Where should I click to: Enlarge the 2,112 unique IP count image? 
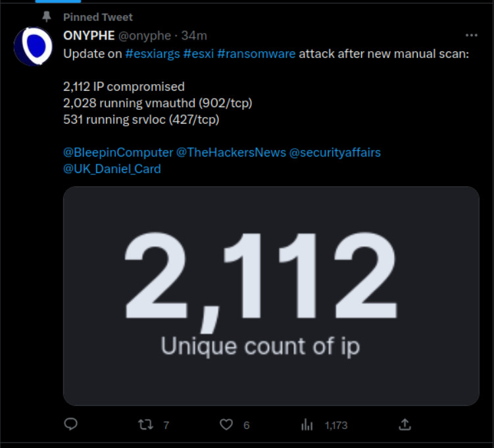tap(271, 295)
